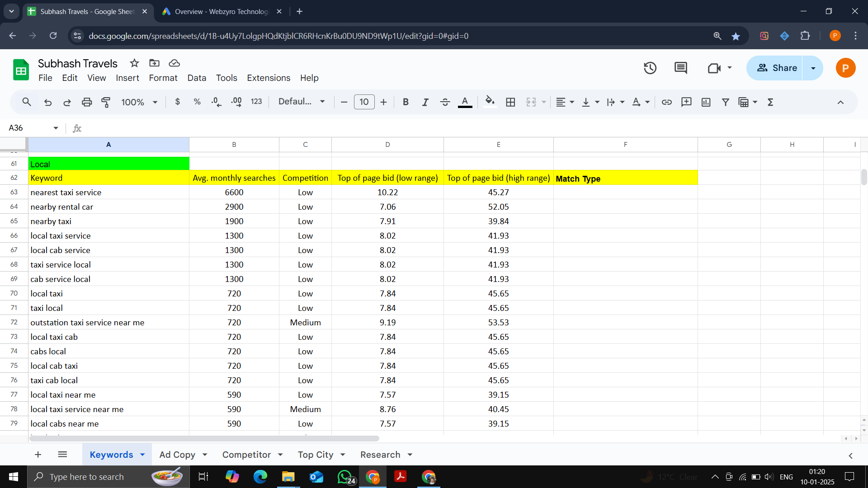This screenshot has width=868, height=488.
Task: Collapse the toolbar with chevron up
Action: (840, 102)
